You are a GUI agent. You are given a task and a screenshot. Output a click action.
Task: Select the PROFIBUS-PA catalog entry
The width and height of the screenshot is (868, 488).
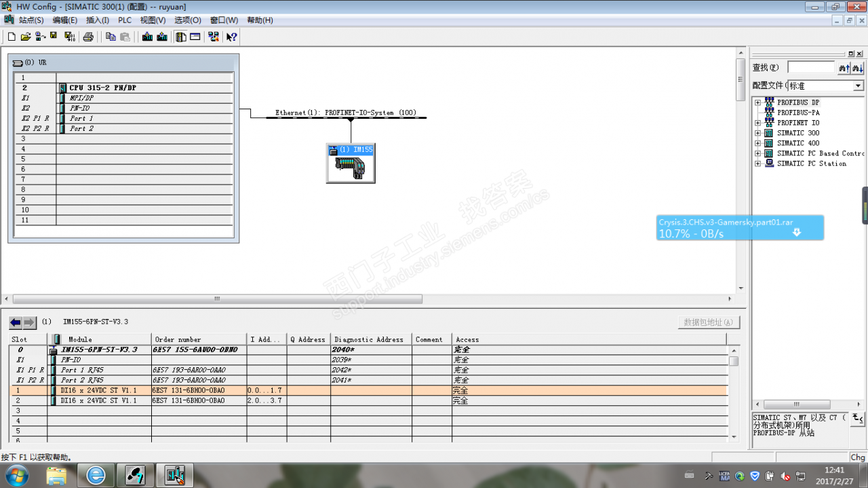(x=797, y=113)
